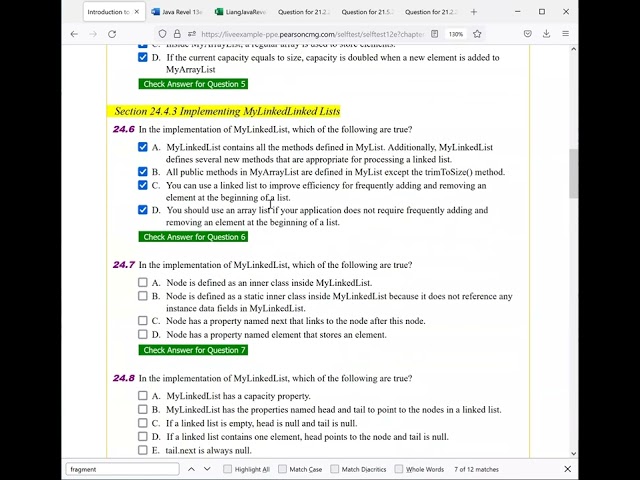
Task: Select the Introduction to Java tab
Action: tap(113, 12)
